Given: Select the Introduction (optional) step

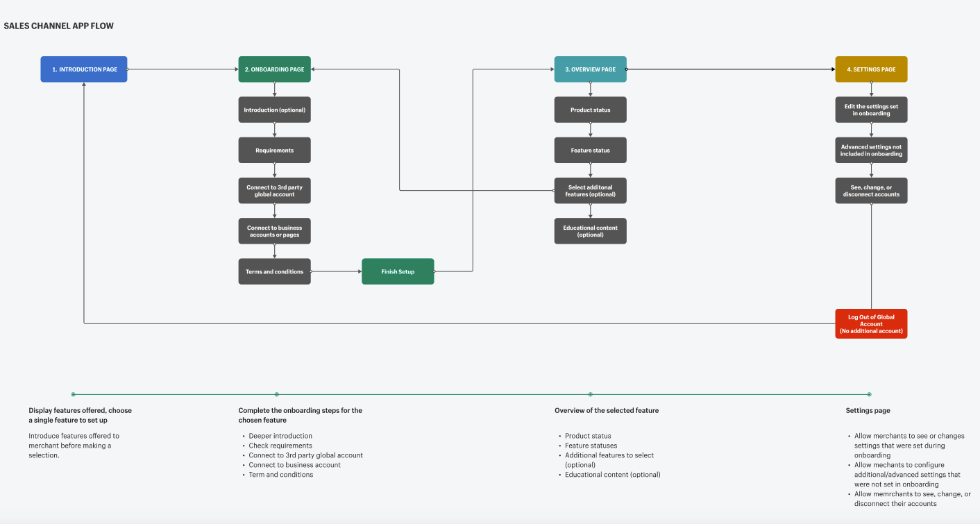Looking at the screenshot, I should (x=275, y=110).
